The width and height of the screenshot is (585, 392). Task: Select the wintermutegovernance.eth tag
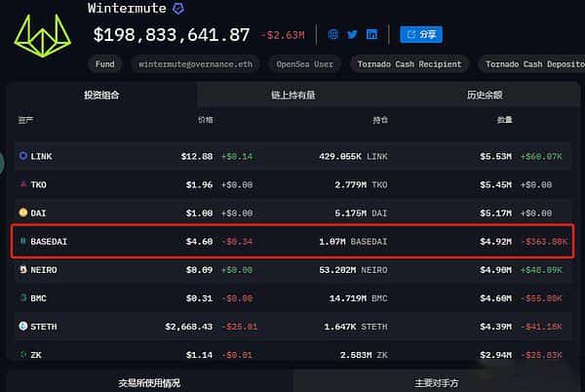click(x=196, y=64)
